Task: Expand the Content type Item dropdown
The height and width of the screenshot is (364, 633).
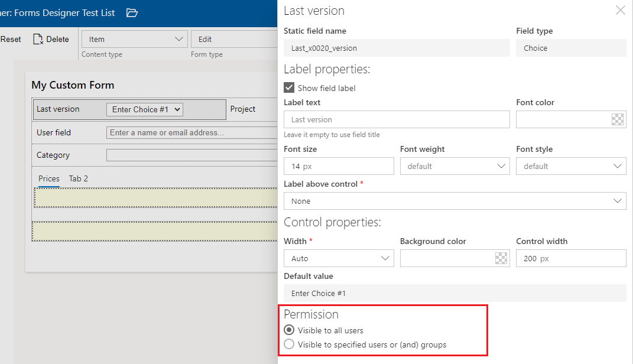Action: 135,40
